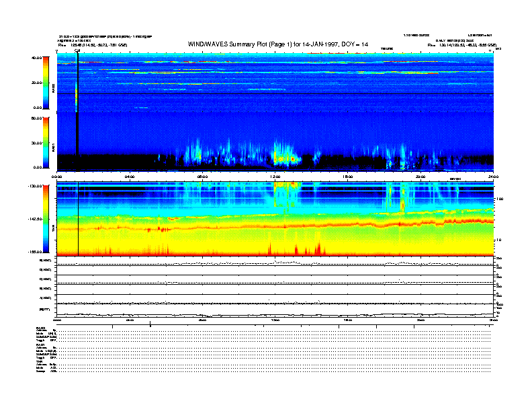Screen dimensions: 532x411
Task: Click the 24:00 time axis label
Action: [x=493, y=176]
